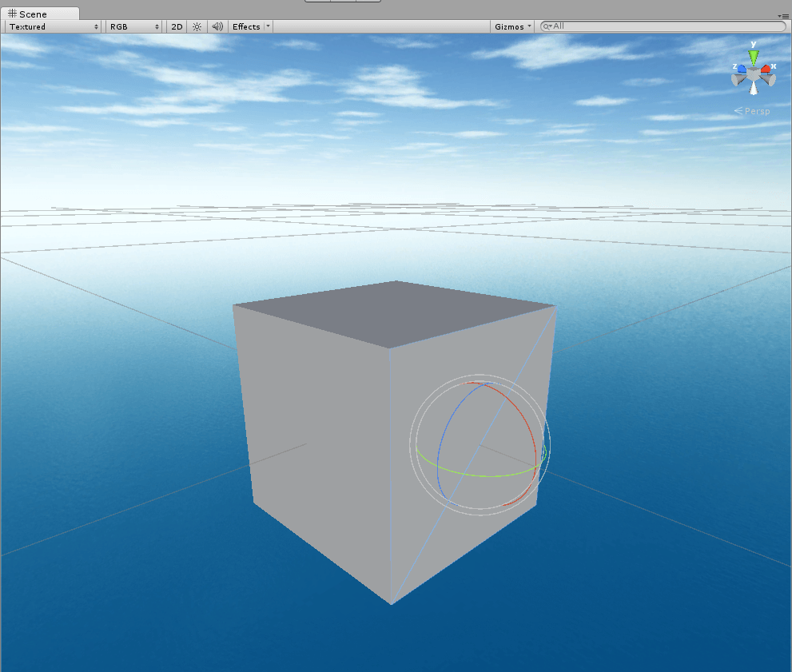Open the Textured draw mode dropdown
This screenshot has width=792, height=672.
pyautogui.click(x=54, y=26)
